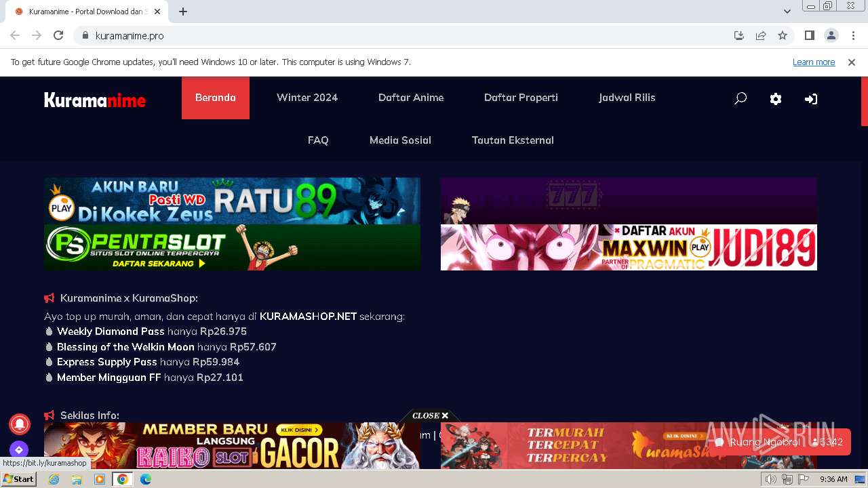This screenshot has height=488, width=868.
Task: Click the volume icon in system tray
Action: (x=771, y=479)
